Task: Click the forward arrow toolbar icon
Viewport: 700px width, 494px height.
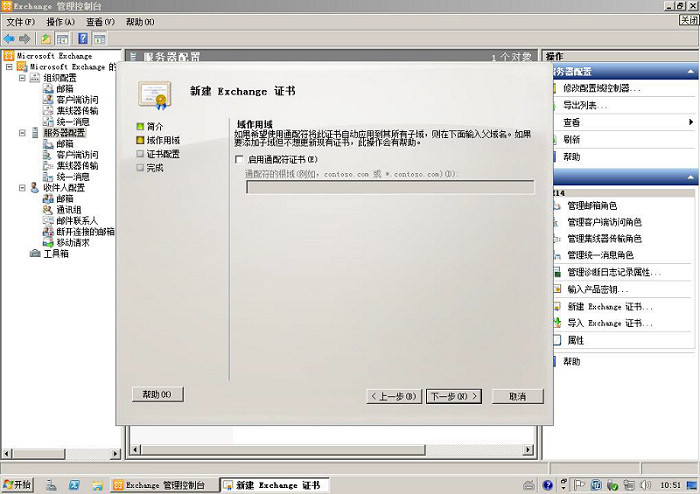Action: (24, 38)
